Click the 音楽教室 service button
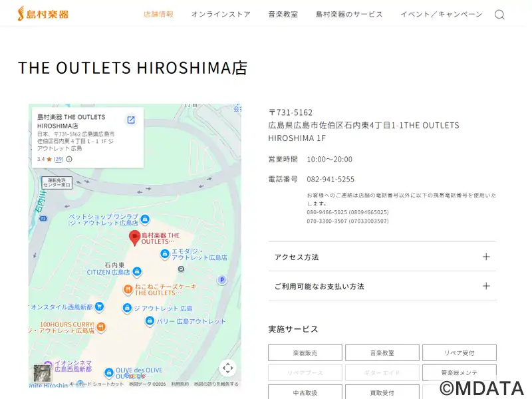 click(x=382, y=353)
